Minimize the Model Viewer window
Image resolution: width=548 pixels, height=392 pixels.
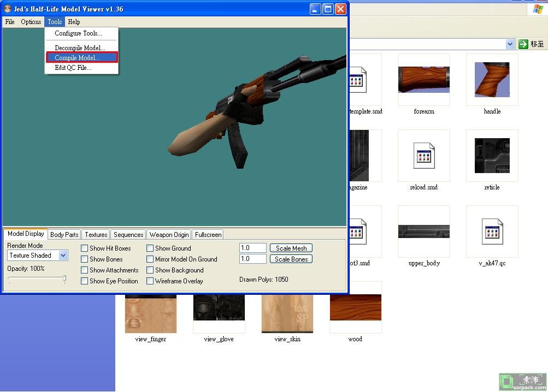(x=315, y=9)
